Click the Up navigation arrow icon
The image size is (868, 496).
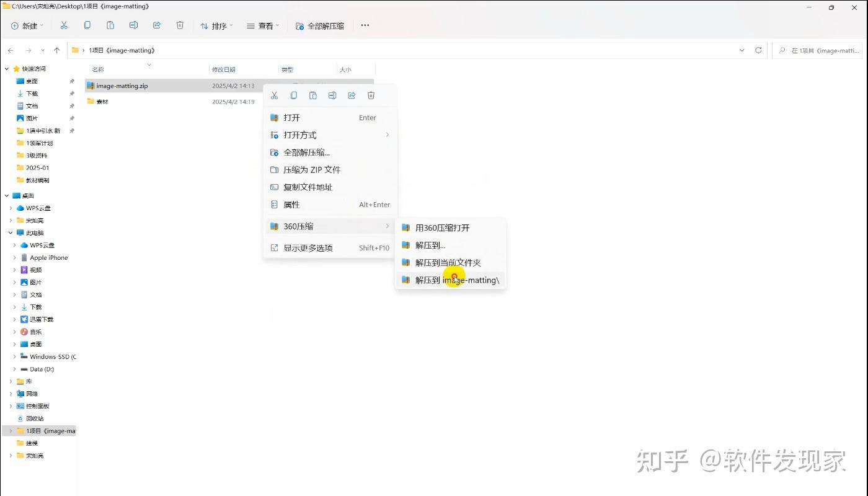(x=56, y=50)
